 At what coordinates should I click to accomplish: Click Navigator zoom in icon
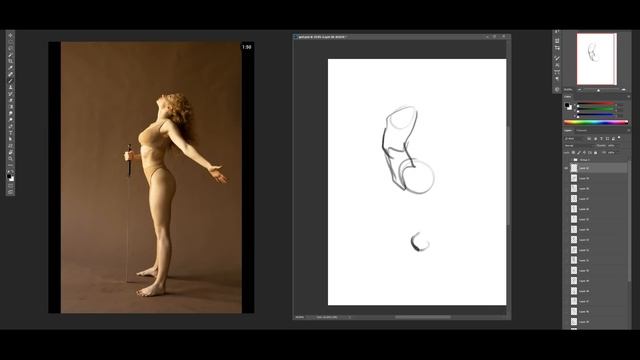click(623, 90)
